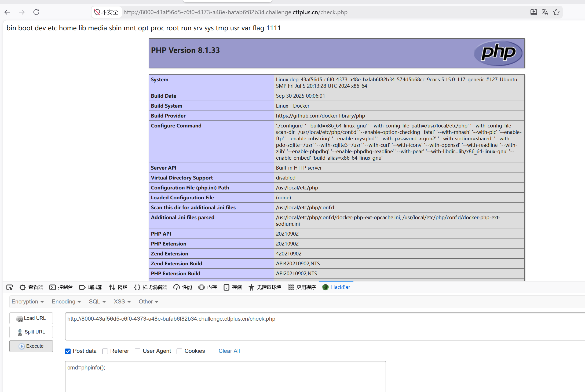Click the '(none)' loaded config value
585x392 pixels.
[x=283, y=197]
